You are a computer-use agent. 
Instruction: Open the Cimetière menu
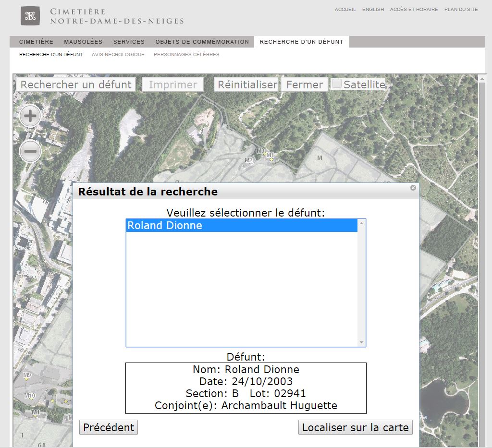[36, 42]
